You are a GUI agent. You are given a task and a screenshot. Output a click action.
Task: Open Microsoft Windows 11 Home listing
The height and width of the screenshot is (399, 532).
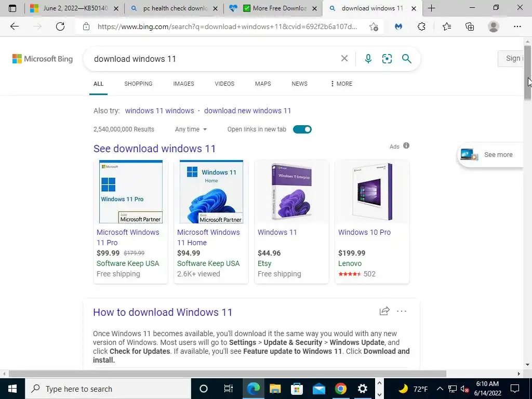208,237
